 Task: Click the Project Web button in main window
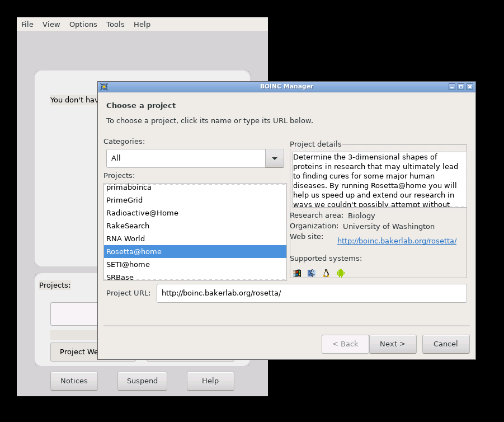[74, 352]
